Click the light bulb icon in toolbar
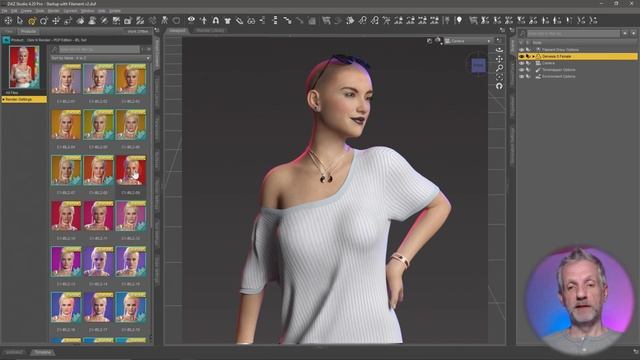 (x=459, y=20)
